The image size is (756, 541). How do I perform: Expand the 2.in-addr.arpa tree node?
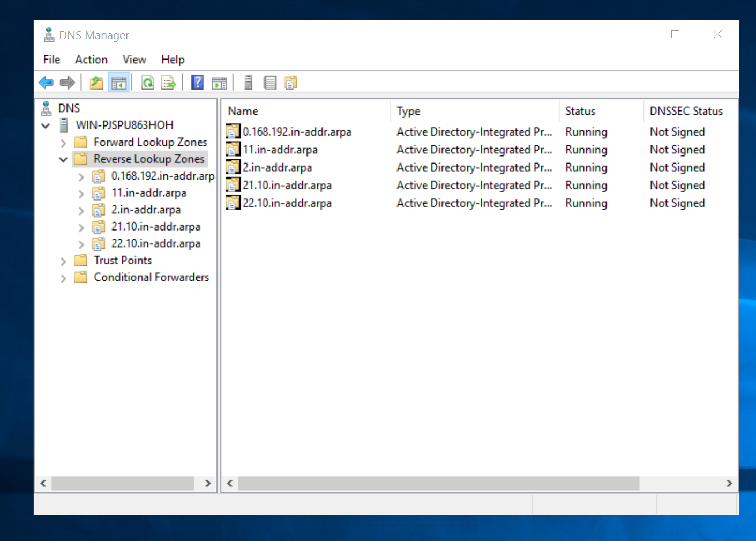pyautogui.click(x=81, y=211)
